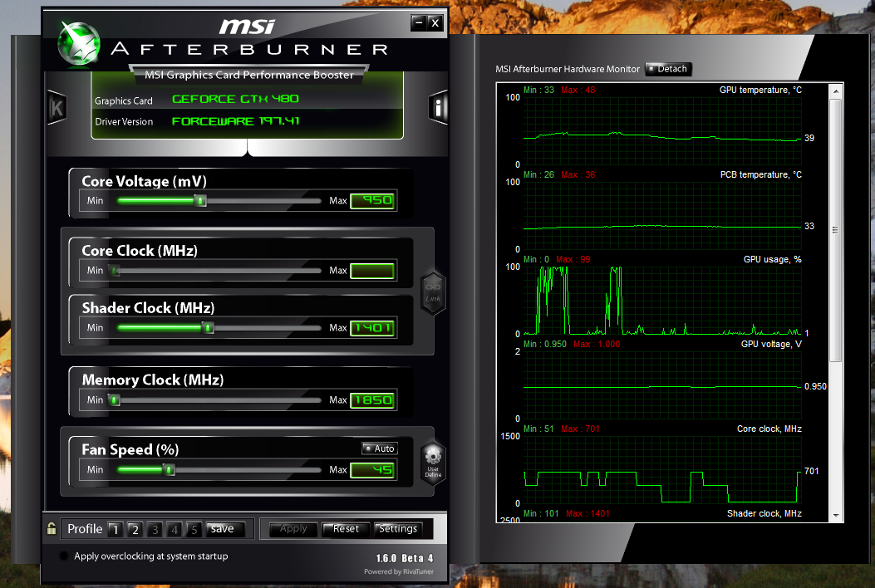
Task: Select Profile slot 2
Action: (x=135, y=529)
